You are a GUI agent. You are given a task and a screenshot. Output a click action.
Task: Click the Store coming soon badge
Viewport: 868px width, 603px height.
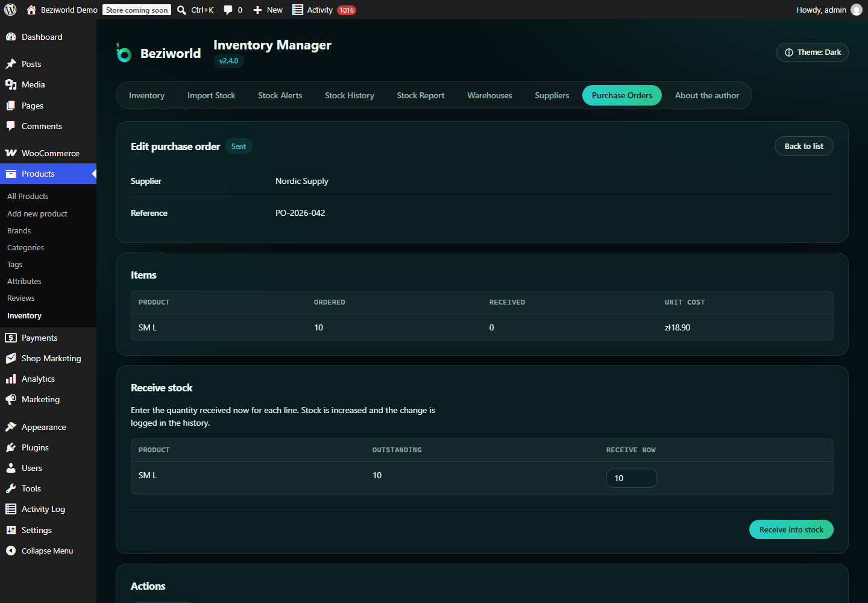click(137, 10)
